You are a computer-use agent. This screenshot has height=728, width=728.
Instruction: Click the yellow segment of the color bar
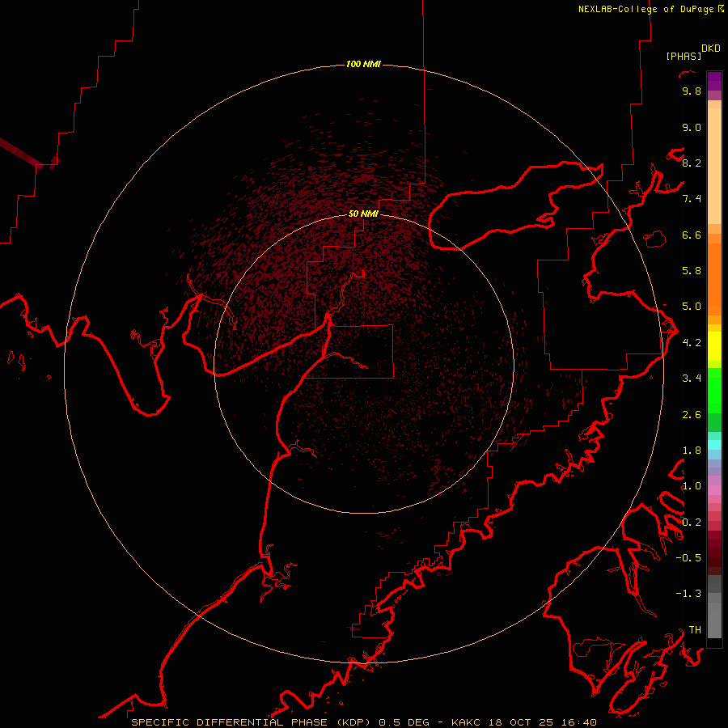click(x=714, y=346)
